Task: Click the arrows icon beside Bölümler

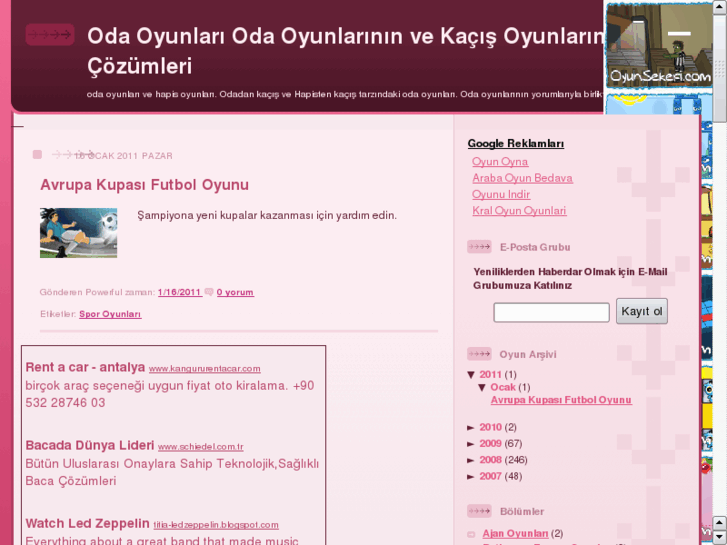Action: pyautogui.click(x=479, y=511)
